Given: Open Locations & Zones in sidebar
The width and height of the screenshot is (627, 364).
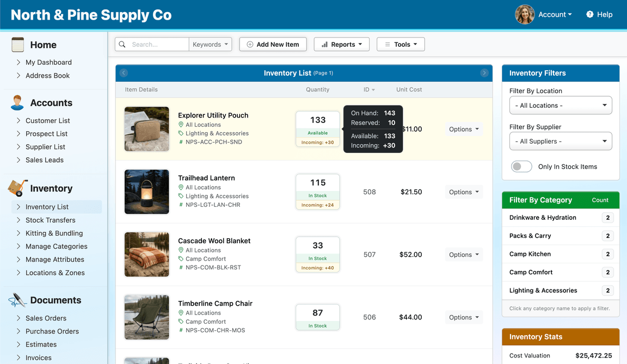Looking at the screenshot, I should 55,273.
